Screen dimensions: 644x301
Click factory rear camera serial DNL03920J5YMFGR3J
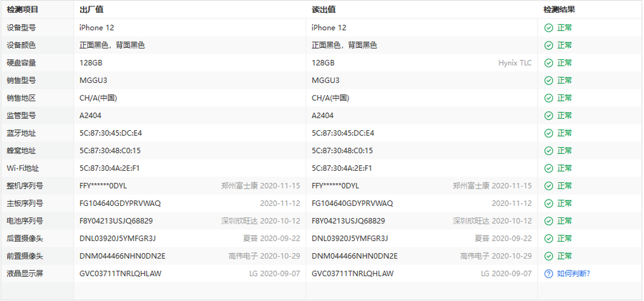pos(117,239)
